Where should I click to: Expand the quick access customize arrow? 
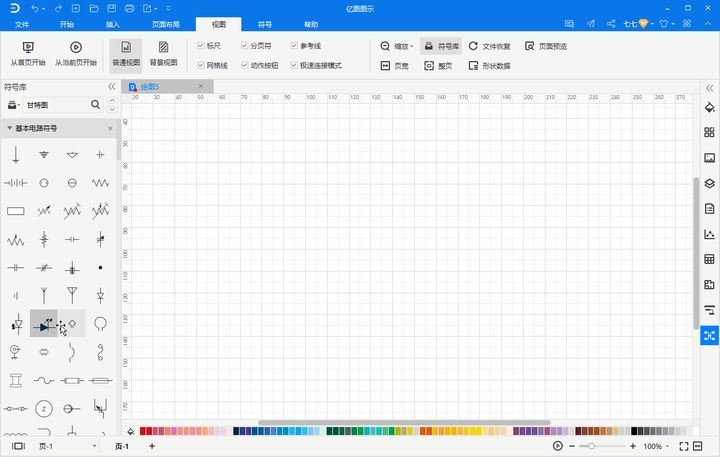(169, 9)
